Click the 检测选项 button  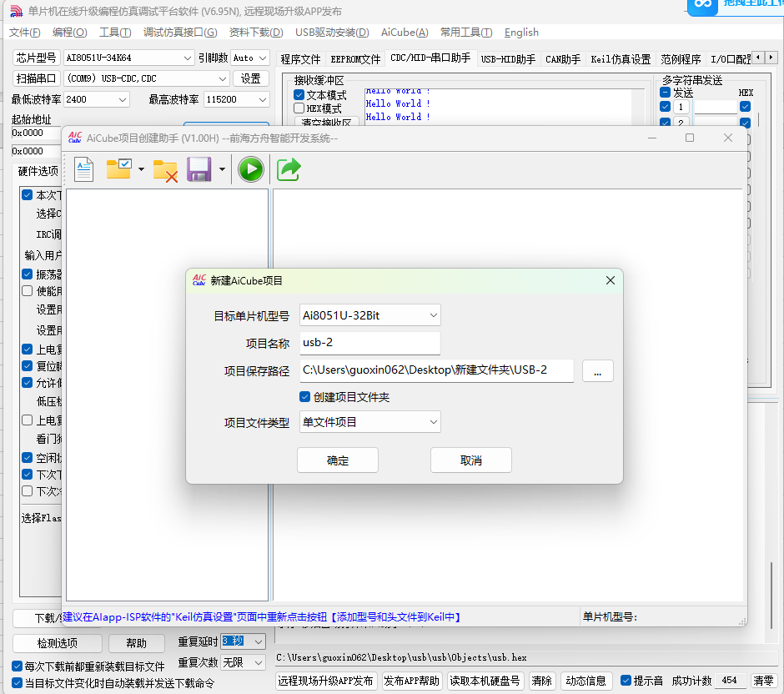click(58, 643)
